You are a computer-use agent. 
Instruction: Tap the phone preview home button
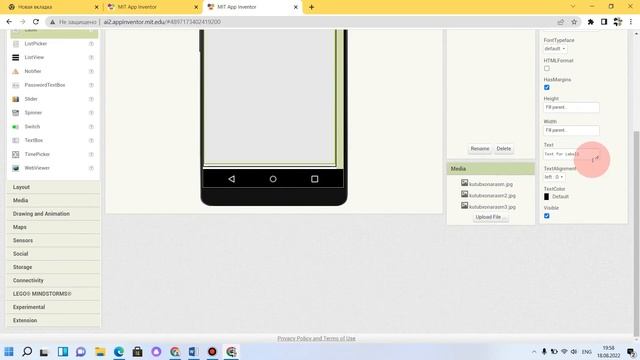point(273,179)
